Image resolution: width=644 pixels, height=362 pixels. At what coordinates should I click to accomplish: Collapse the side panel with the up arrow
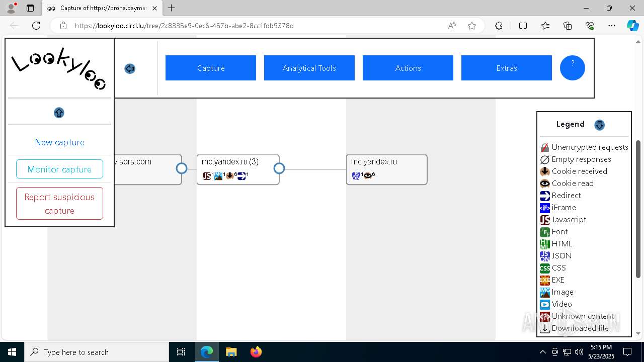[x=59, y=113]
